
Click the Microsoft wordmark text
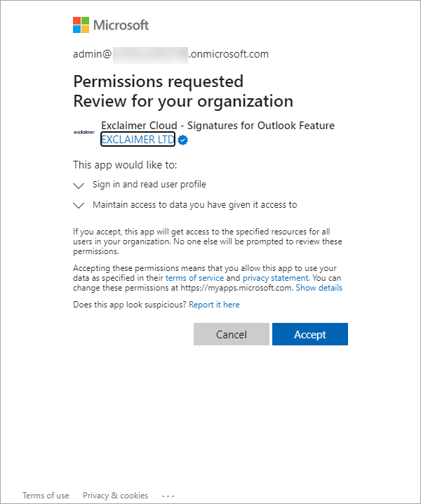coord(121,25)
